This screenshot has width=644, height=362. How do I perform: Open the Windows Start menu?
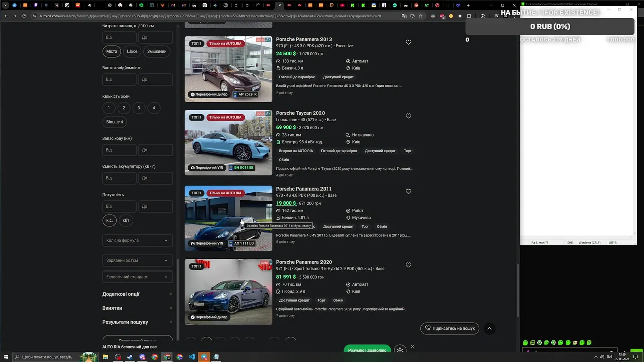[x=6, y=357]
